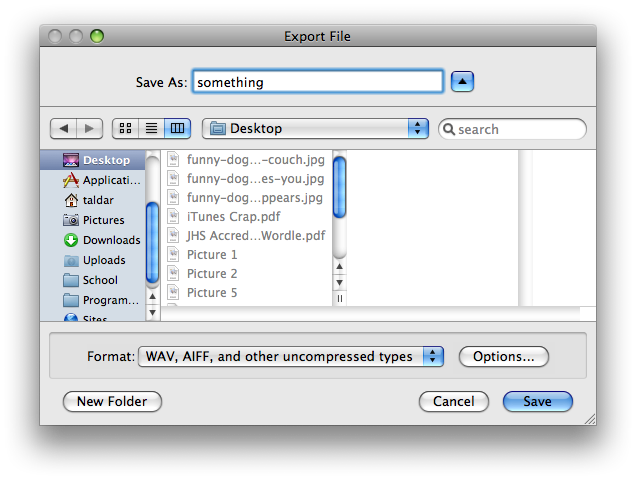Select Applications in the sidebar
Image resolution: width=636 pixels, height=480 pixels.
[101, 180]
